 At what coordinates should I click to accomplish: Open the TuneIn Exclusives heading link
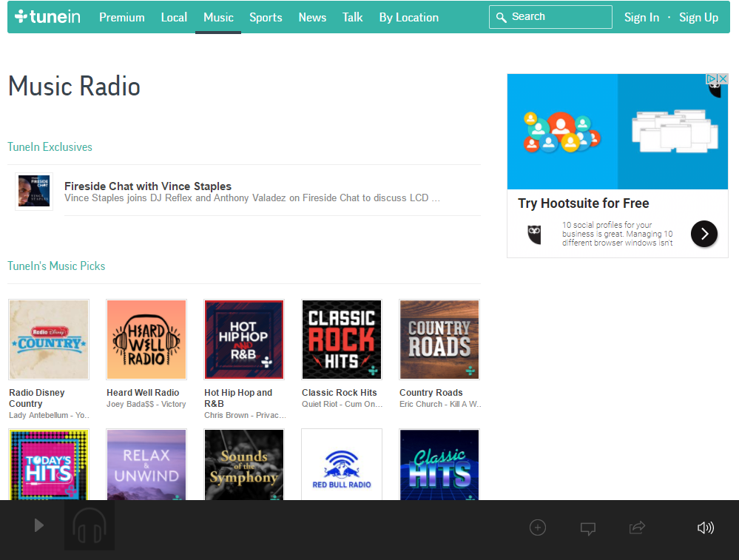[50, 147]
